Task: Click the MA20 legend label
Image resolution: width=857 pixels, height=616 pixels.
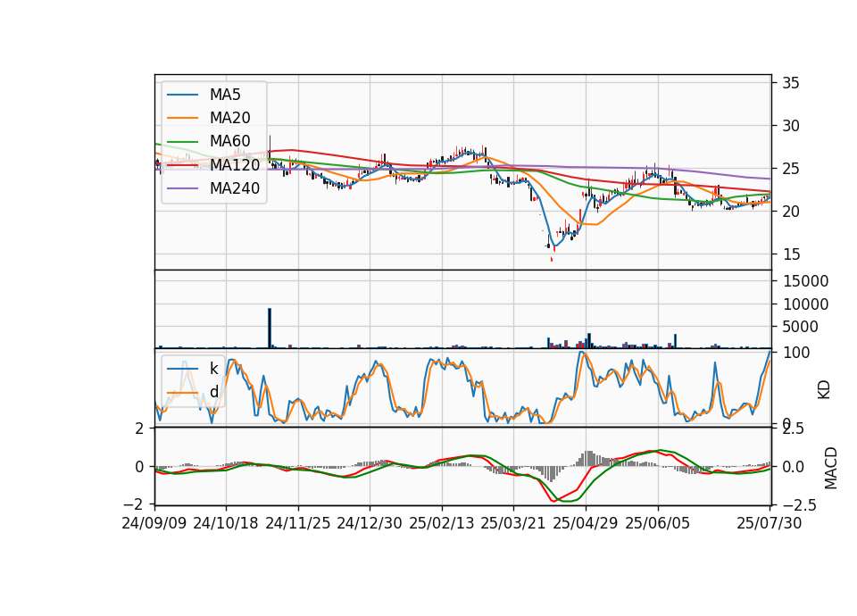Action: pos(229,118)
